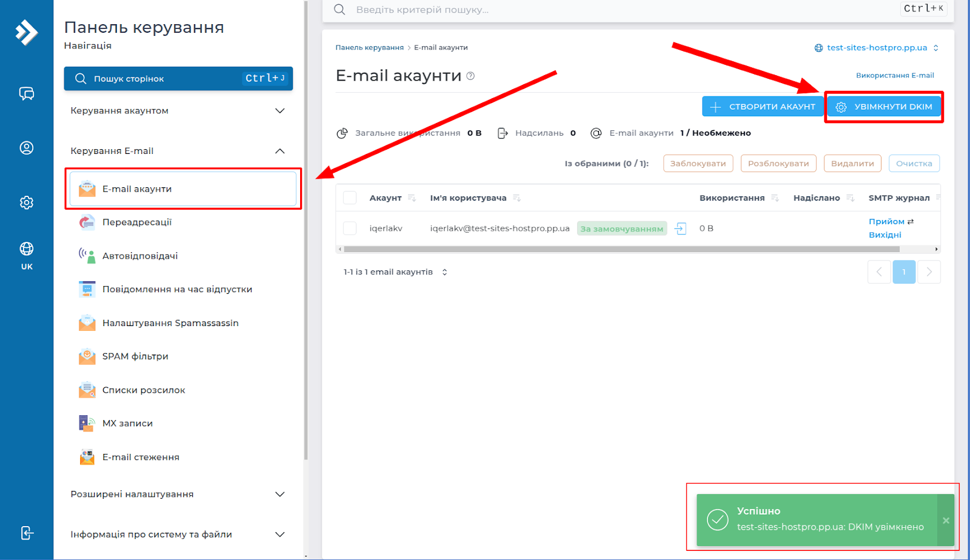Click the MX записи icon
Viewport: 970px width, 560px height.
tap(87, 423)
